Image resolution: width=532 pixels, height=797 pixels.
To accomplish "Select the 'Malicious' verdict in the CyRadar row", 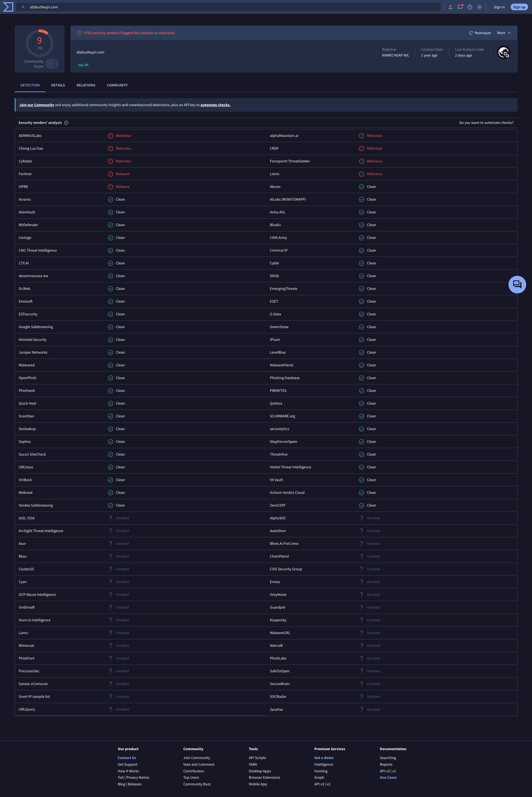I will (x=123, y=161).
